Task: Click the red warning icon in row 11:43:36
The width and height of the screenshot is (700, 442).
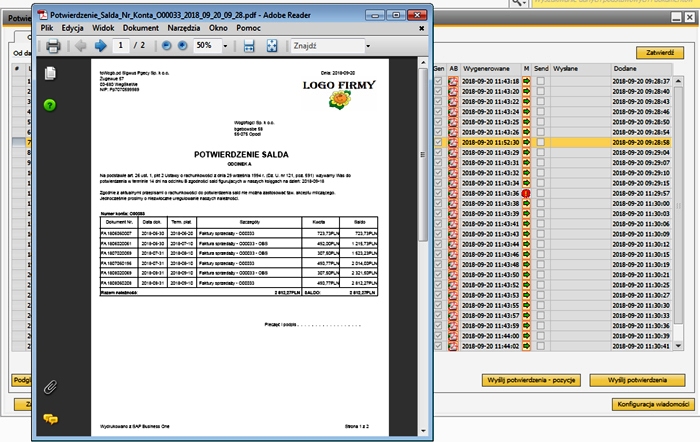Action: 526,193
